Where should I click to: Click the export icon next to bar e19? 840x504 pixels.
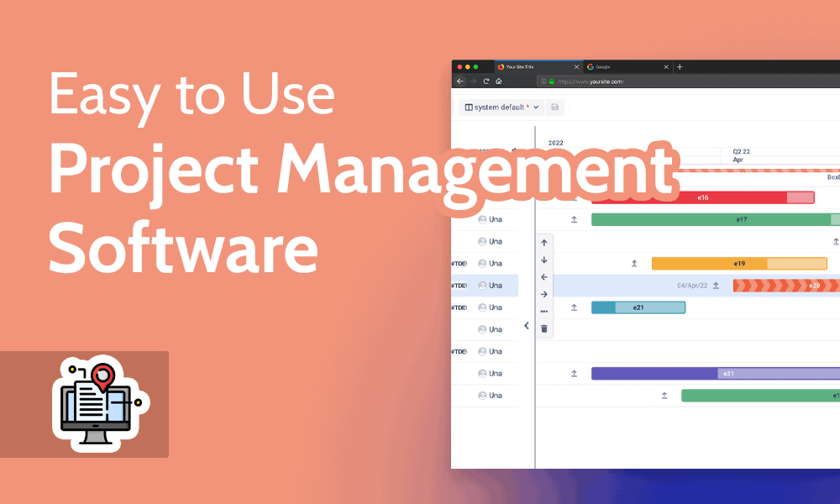[x=634, y=263]
